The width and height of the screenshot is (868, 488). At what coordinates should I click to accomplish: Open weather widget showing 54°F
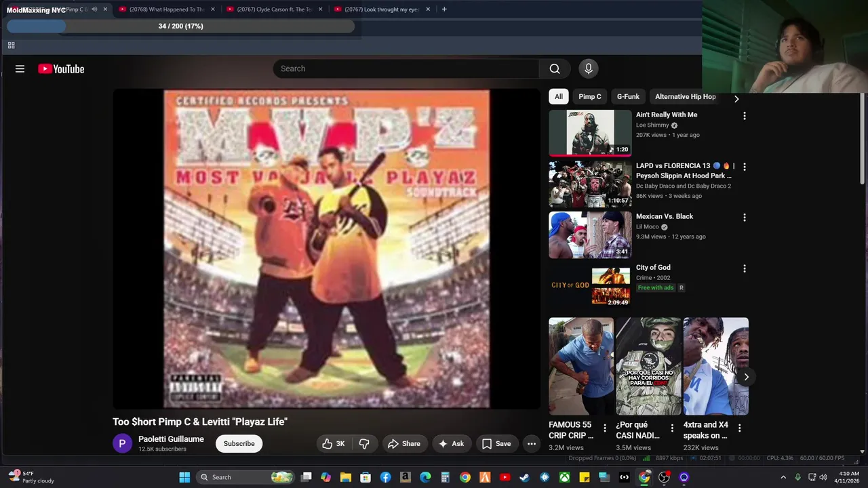click(31, 477)
